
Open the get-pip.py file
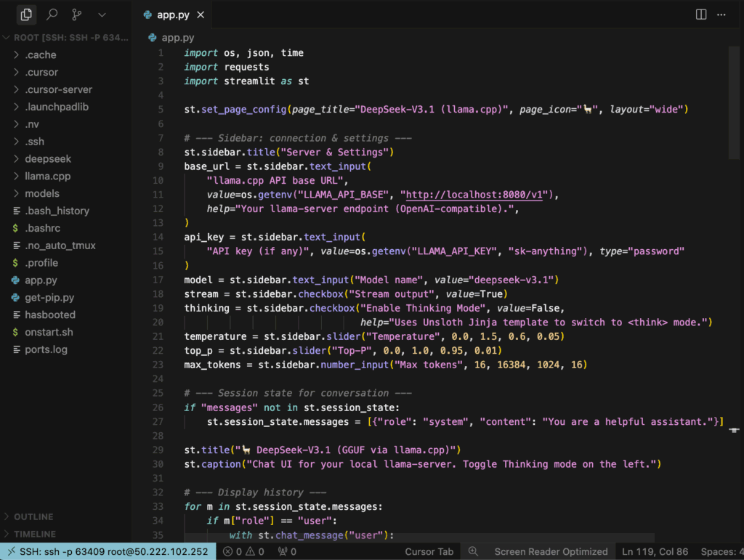click(x=66, y=297)
